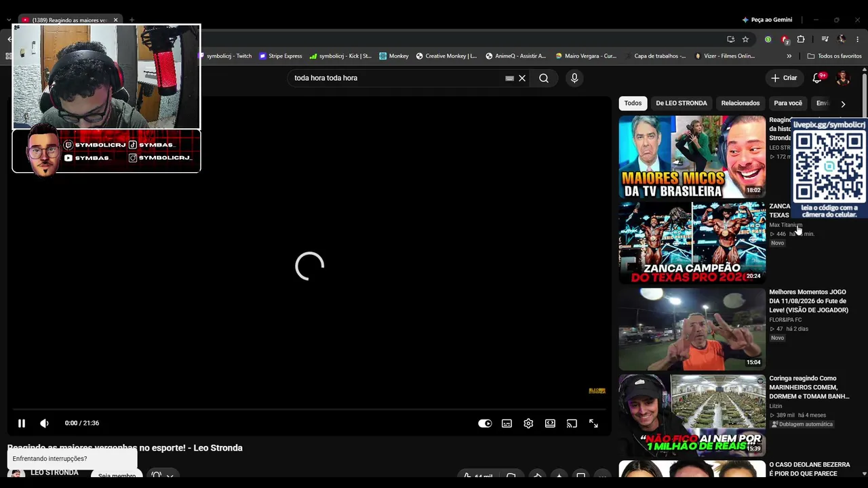The image size is (868, 488).
Task: Select the Relacionados filter chip
Action: click(x=741, y=103)
